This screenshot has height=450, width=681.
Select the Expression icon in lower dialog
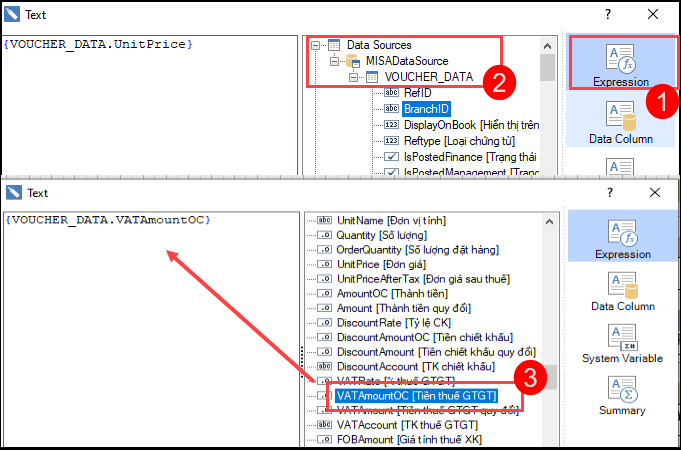point(620,239)
